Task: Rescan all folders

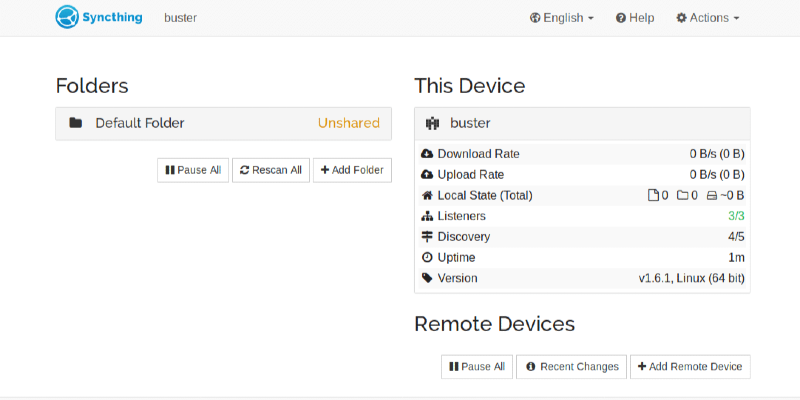Action: 271,170
